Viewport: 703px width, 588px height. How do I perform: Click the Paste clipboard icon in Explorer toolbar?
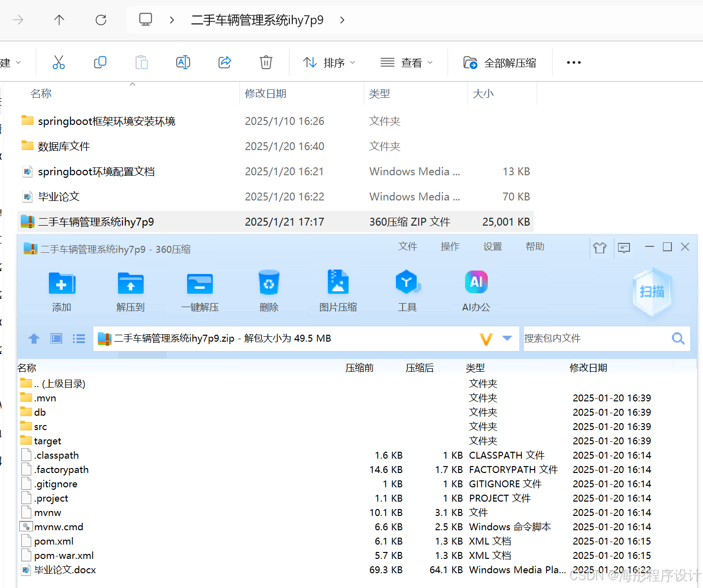(142, 62)
